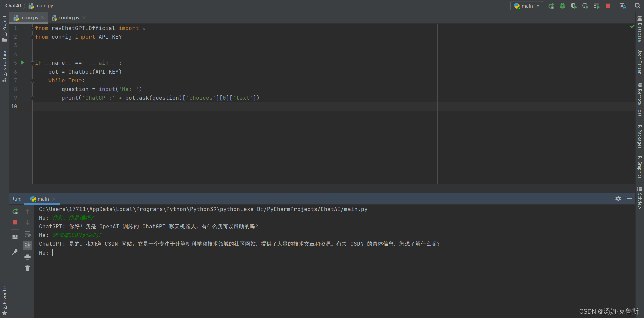Open the Favorites tool window
This screenshot has height=318, width=644.
click(x=4, y=300)
